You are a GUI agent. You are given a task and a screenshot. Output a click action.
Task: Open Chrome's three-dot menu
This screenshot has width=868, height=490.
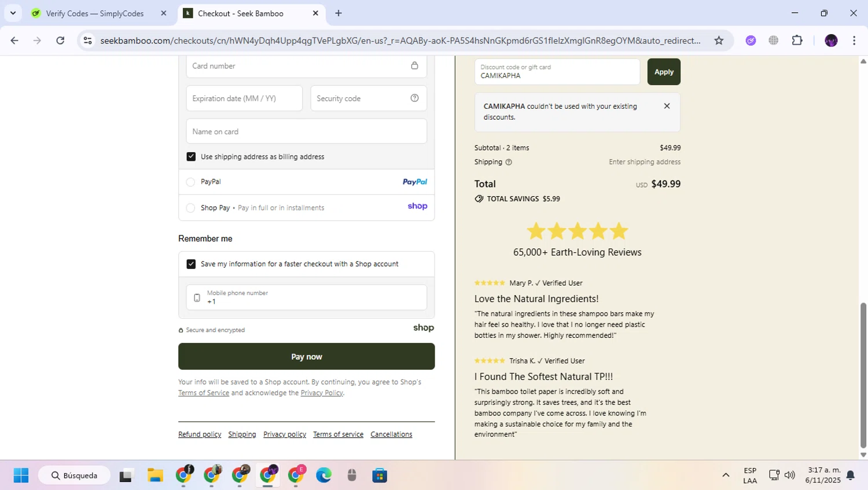pyautogui.click(x=854, y=40)
